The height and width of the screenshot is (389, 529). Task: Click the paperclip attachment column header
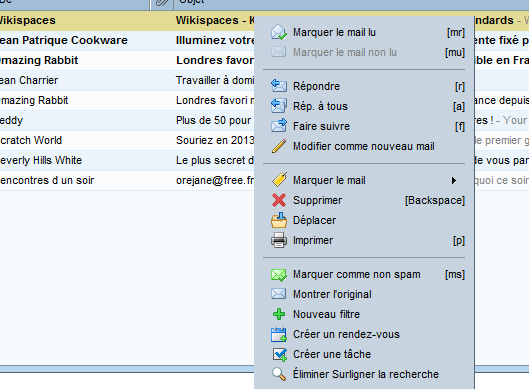[x=162, y=3]
